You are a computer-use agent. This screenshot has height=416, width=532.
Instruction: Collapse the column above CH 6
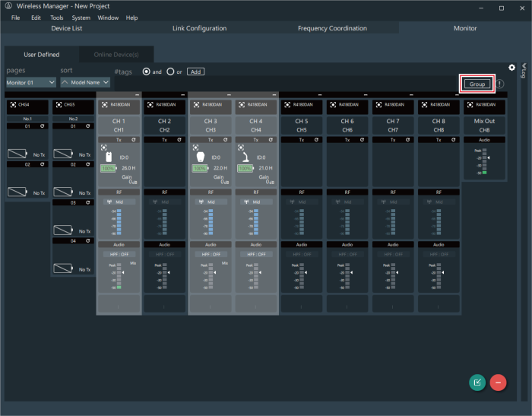(366, 95)
